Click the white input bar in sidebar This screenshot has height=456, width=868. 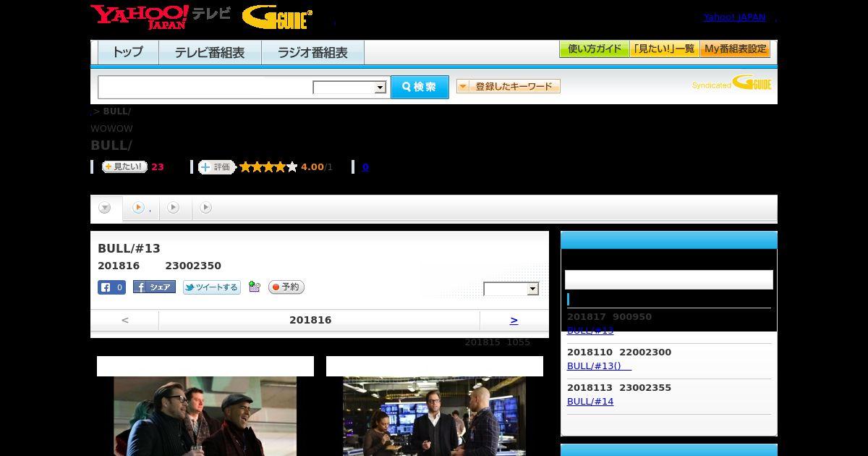669,280
